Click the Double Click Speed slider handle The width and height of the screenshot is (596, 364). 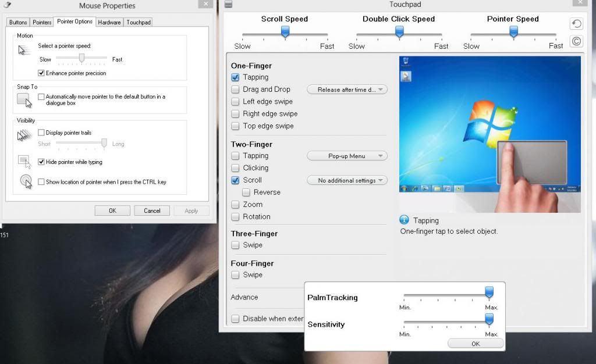(x=399, y=32)
